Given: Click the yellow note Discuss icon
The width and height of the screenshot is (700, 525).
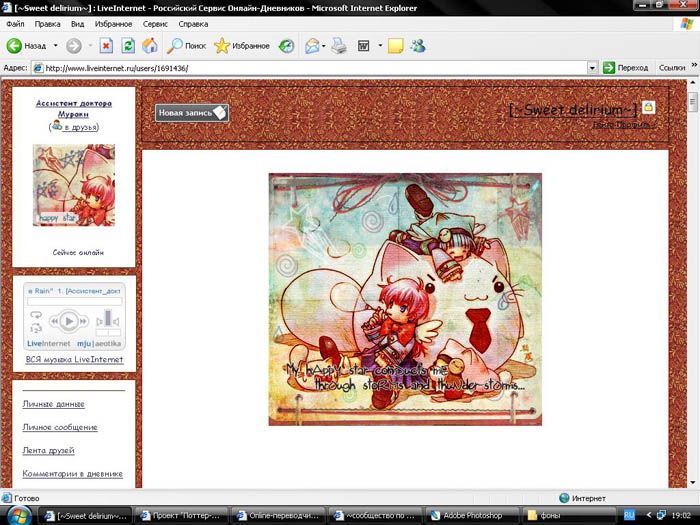Looking at the screenshot, I should click(x=396, y=46).
